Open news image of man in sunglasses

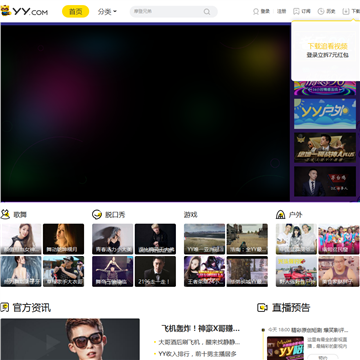click(70, 339)
